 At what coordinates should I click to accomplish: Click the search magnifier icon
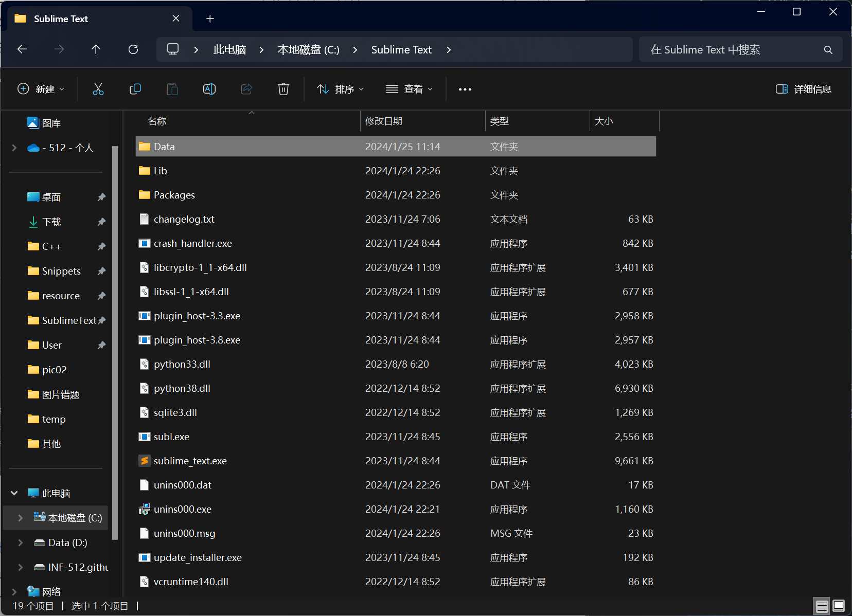pyautogui.click(x=828, y=50)
